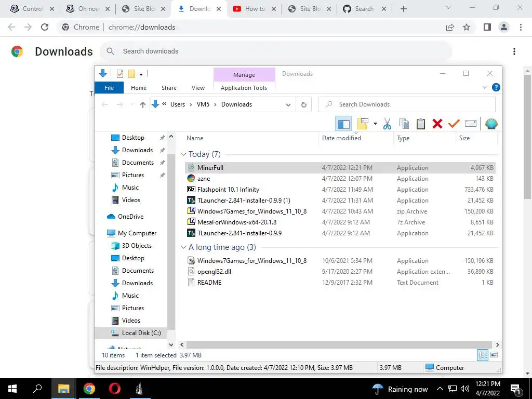Select the MesaForWindows-x64-20.1.8 archive

340,222
